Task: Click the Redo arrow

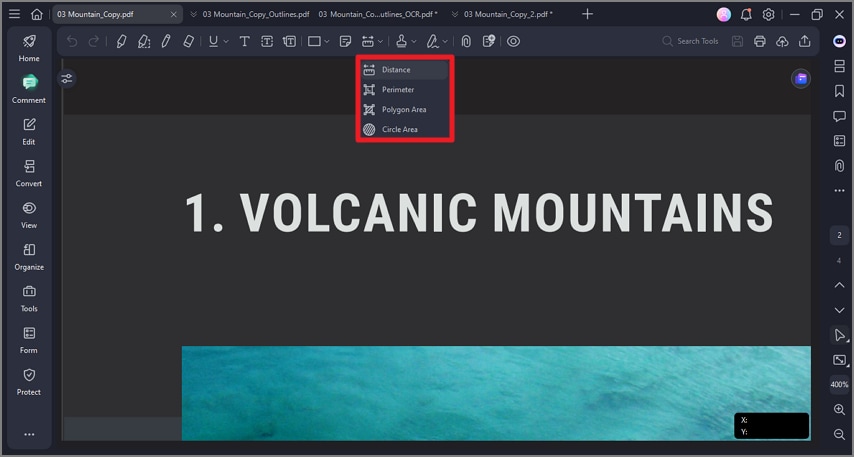Action: (94, 41)
